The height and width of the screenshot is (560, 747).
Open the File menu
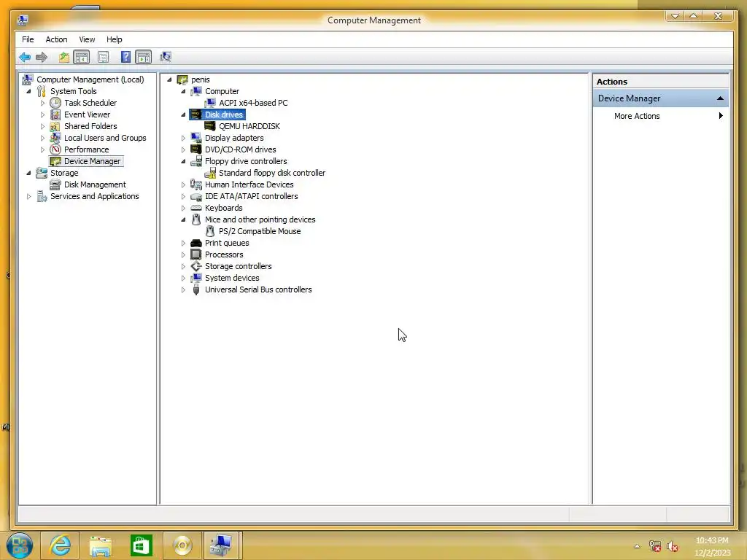coord(28,39)
